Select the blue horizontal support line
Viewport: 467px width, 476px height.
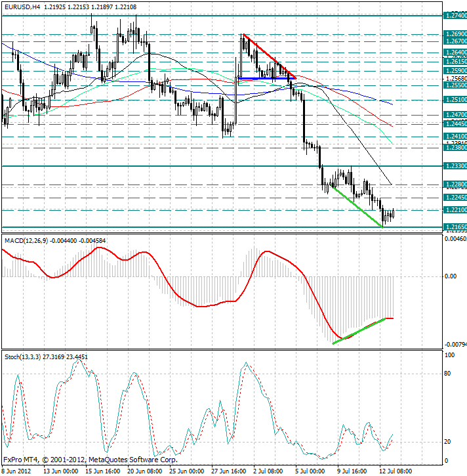264,78
